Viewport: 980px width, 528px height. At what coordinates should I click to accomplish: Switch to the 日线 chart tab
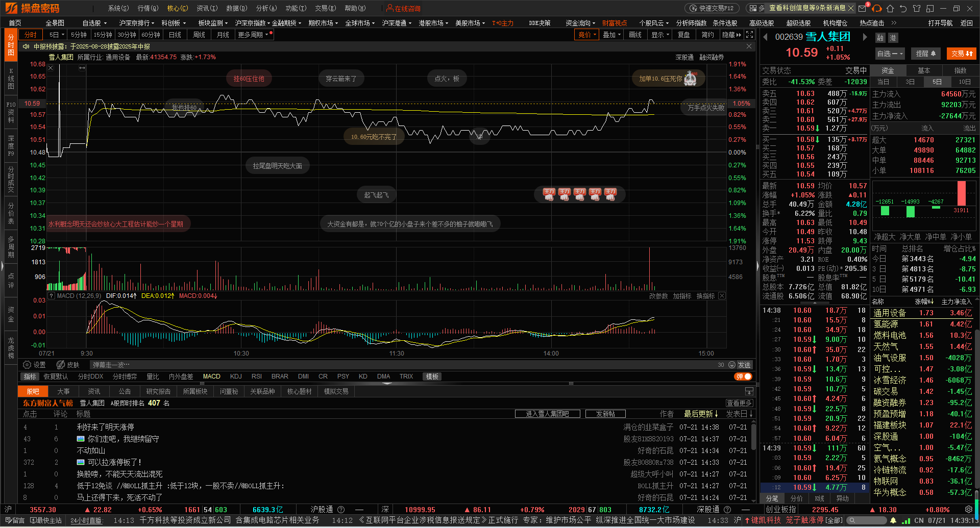point(175,35)
